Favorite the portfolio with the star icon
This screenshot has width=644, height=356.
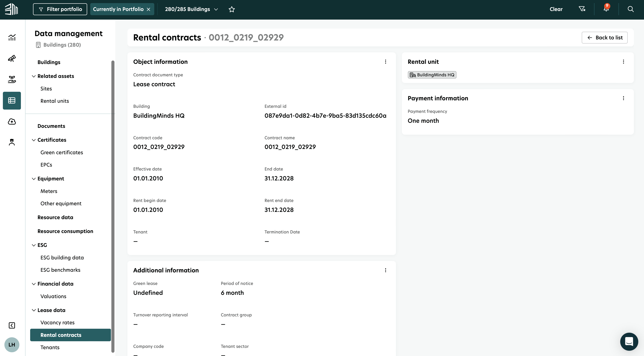coord(232,9)
